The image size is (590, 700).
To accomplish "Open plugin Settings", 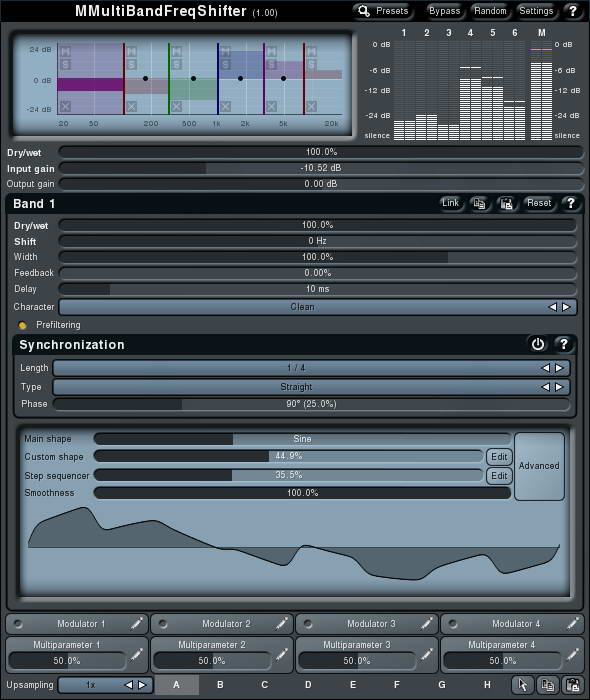I will coord(536,11).
